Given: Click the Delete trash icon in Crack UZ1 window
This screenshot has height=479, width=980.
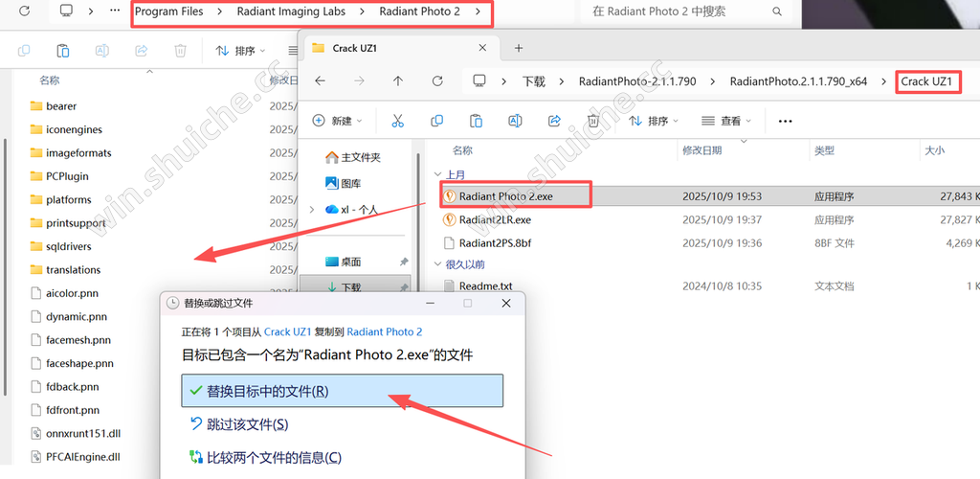Looking at the screenshot, I should click(x=593, y=121).
